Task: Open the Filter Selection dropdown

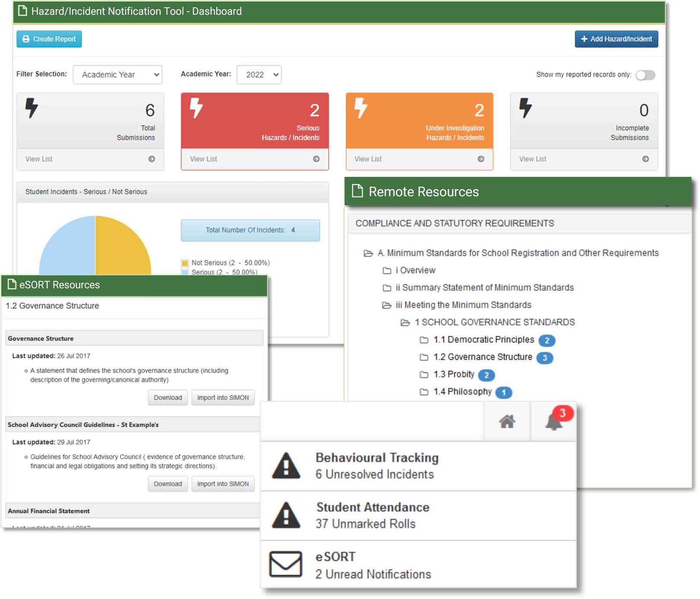Action: pos(117,75)
